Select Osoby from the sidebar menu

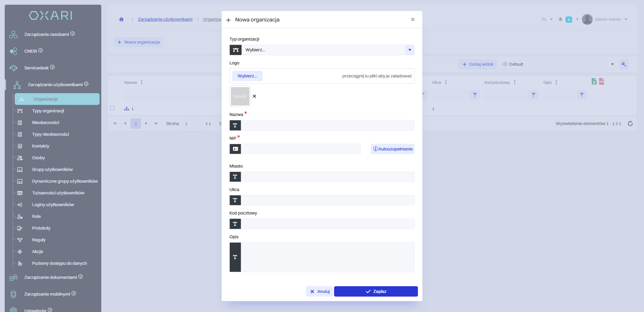click(38, 158)
